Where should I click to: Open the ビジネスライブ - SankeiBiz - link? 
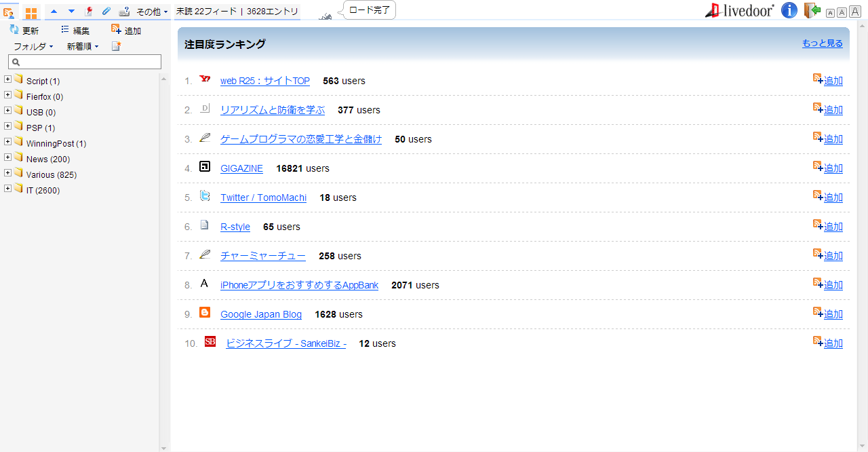point(286,343)
